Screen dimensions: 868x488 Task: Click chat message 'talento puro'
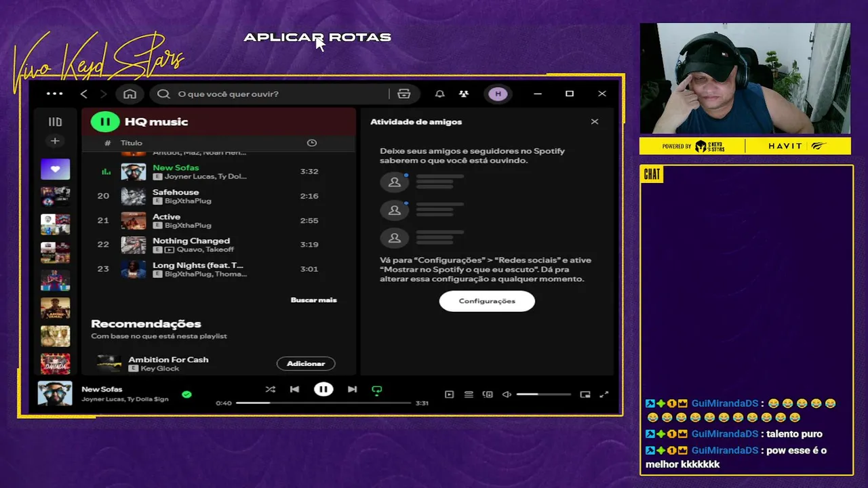(793, 434)
